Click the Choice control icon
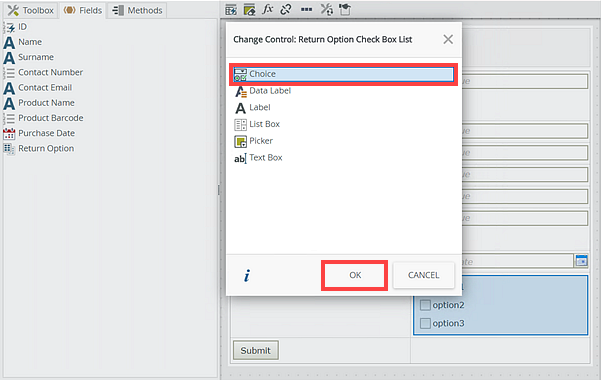The height and width of the screenshot is (380, 601). 240,74
